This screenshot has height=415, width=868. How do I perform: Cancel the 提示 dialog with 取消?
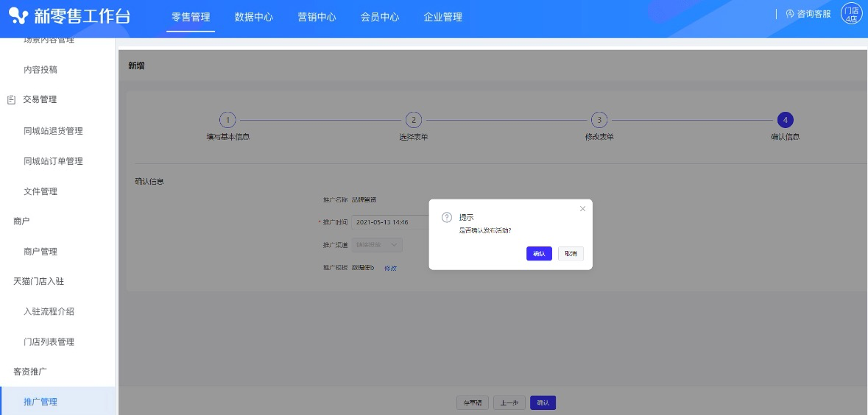click(x=571, y=253)
